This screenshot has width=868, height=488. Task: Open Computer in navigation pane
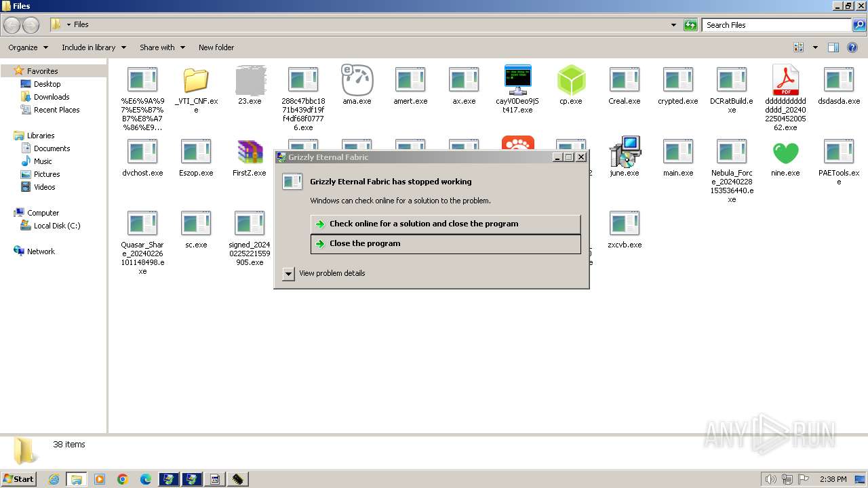[43, 213]
